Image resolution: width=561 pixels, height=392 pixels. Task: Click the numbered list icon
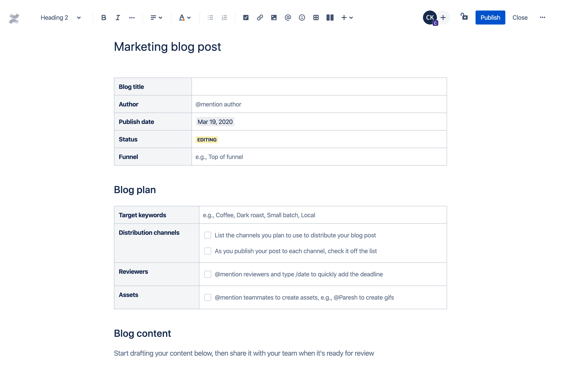point(225,18)
